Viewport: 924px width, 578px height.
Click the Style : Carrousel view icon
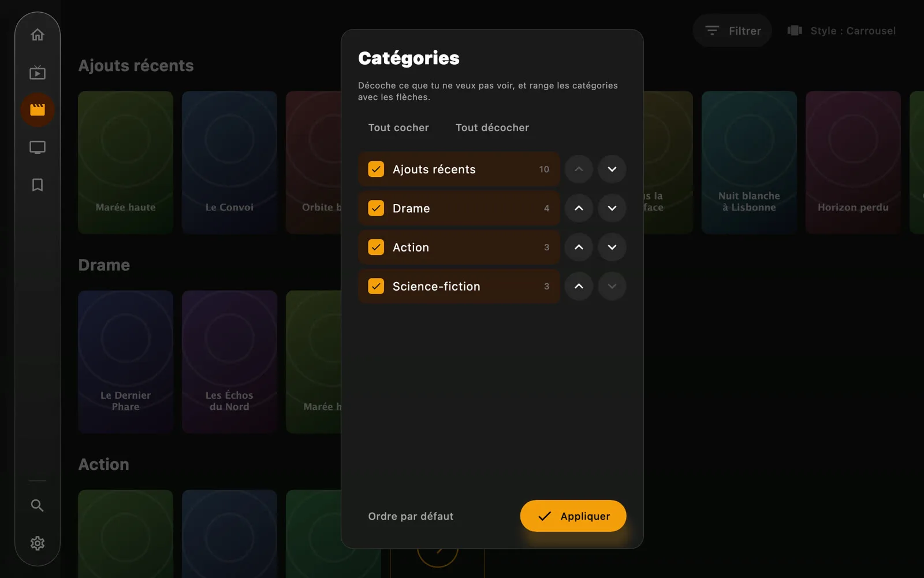point(795,31)
